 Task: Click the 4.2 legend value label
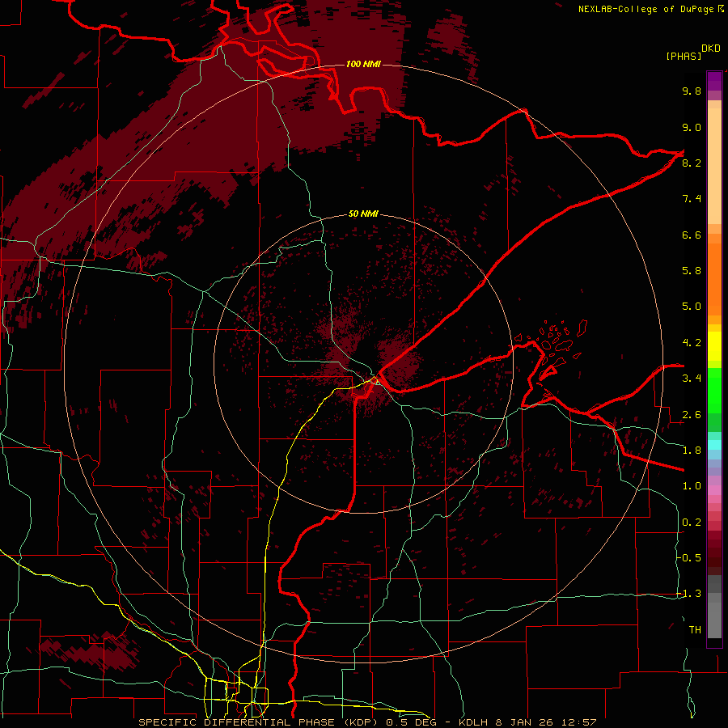click(692, 343)
